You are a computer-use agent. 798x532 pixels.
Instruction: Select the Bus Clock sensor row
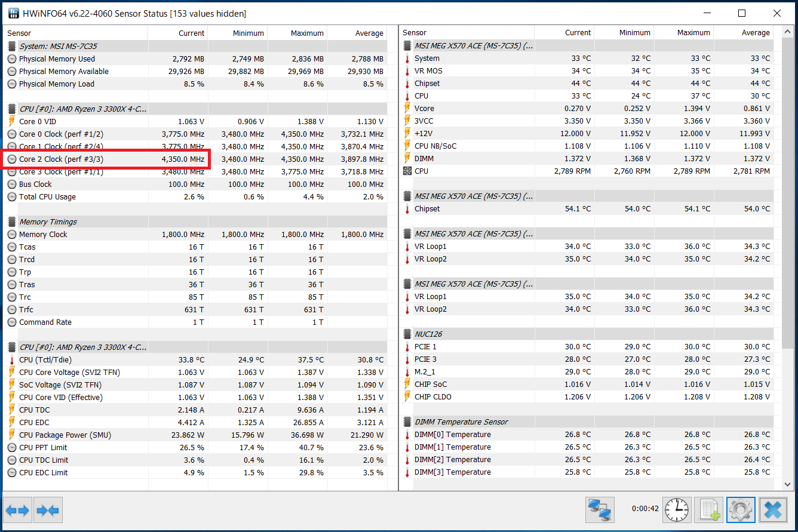195,184
